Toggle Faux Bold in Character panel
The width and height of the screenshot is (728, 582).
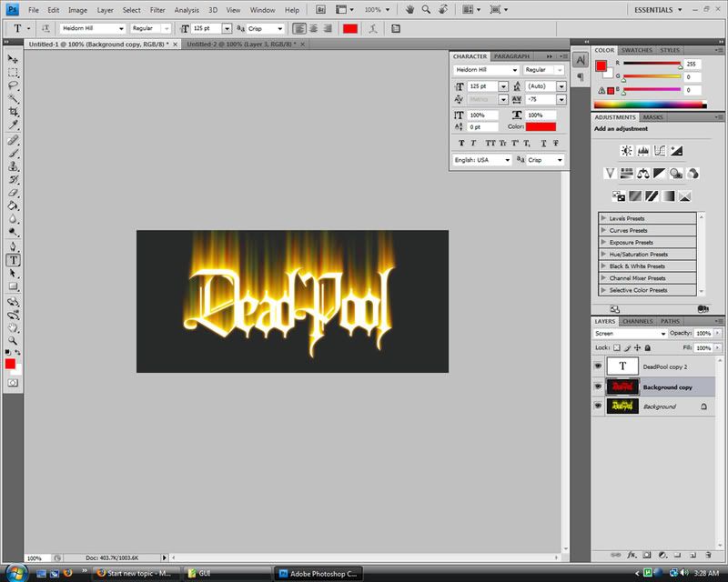(x=461, y=143)
